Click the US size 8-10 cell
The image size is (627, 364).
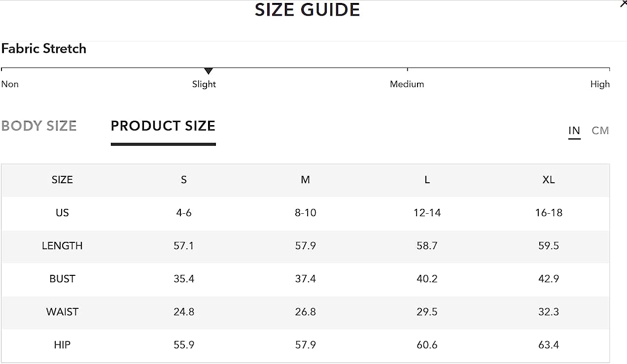(306, 213)
